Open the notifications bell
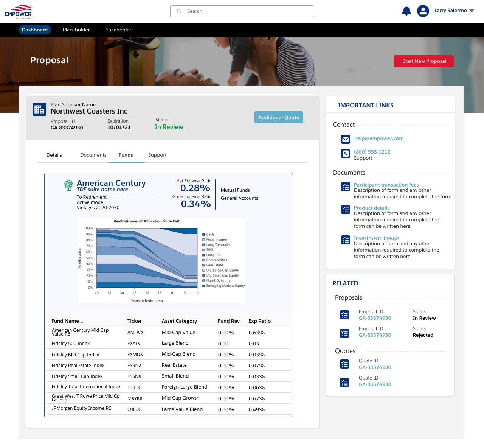Viewport: 484px width, 448px height. point(406,11)
